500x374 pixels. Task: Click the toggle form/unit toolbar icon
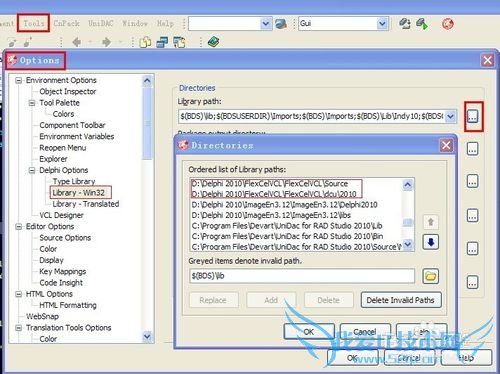tap(179, 42)
